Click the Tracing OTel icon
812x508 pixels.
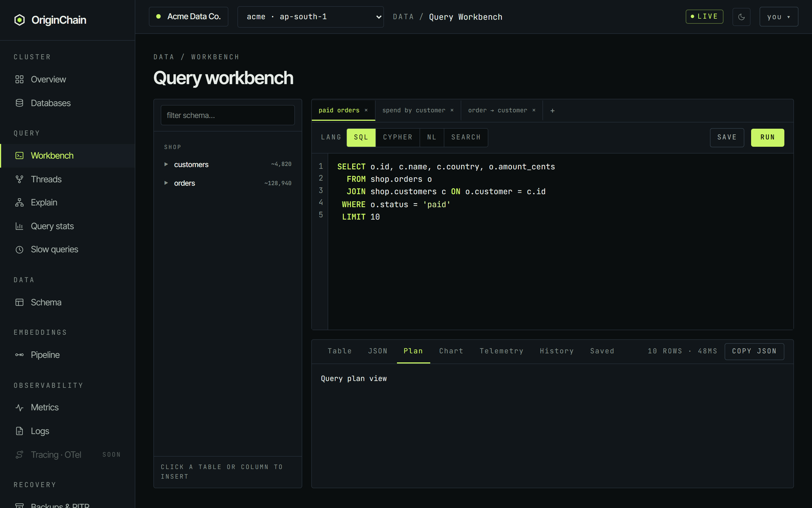click(x=20, y=455)
